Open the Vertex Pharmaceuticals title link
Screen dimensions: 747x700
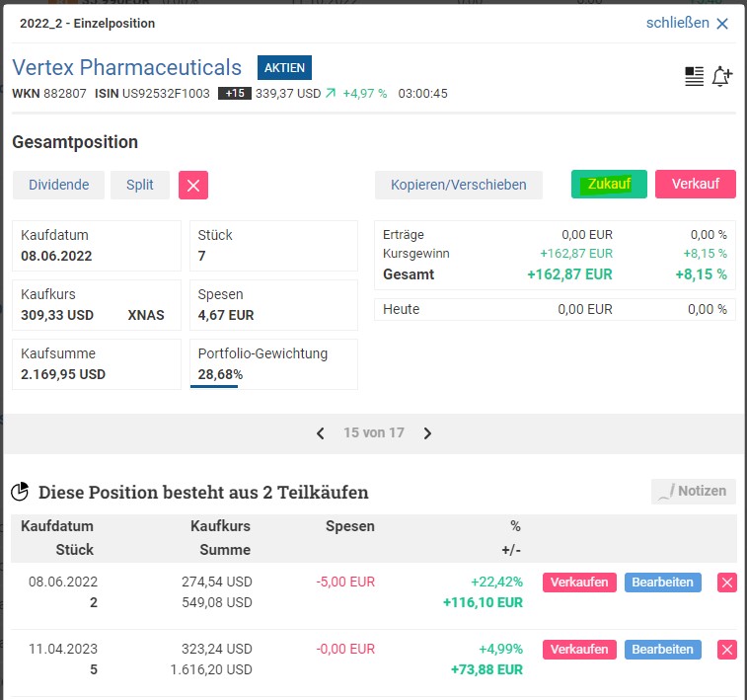pos(126,68)
